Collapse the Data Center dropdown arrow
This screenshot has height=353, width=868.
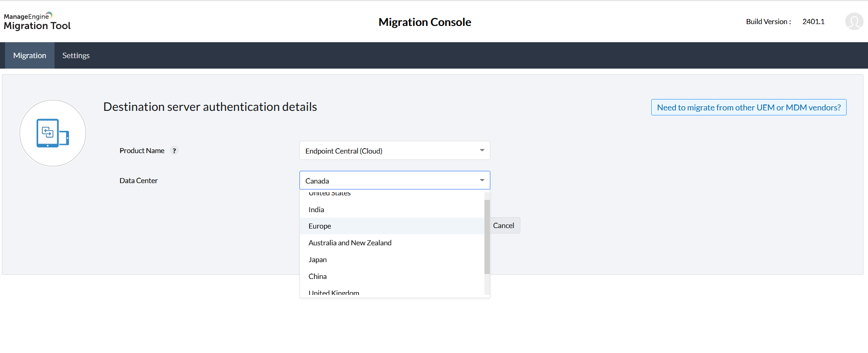482,180
